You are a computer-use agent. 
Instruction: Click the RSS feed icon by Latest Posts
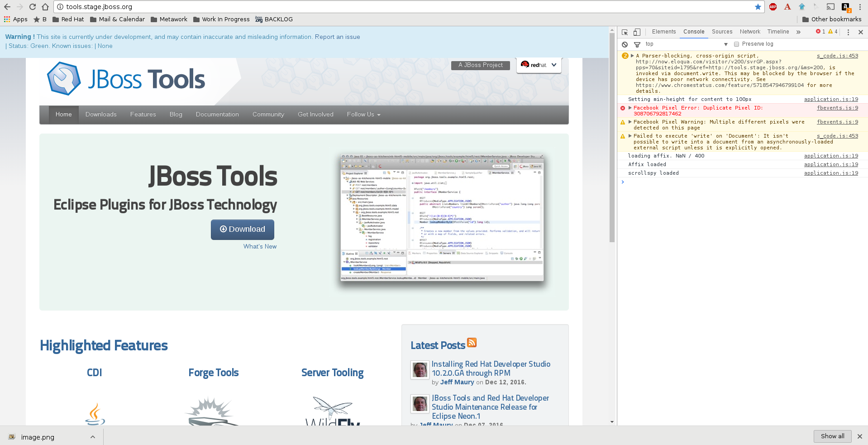(472, 343)
